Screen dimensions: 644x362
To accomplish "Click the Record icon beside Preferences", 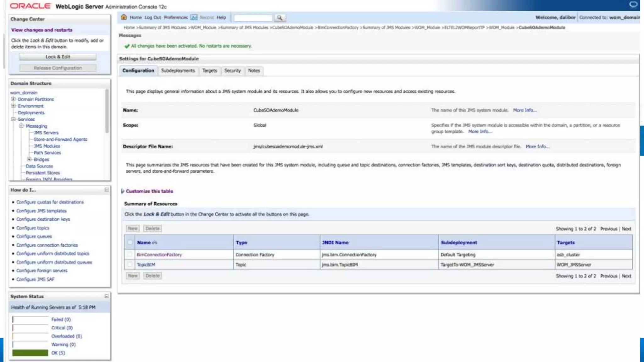I will point(194,17).
